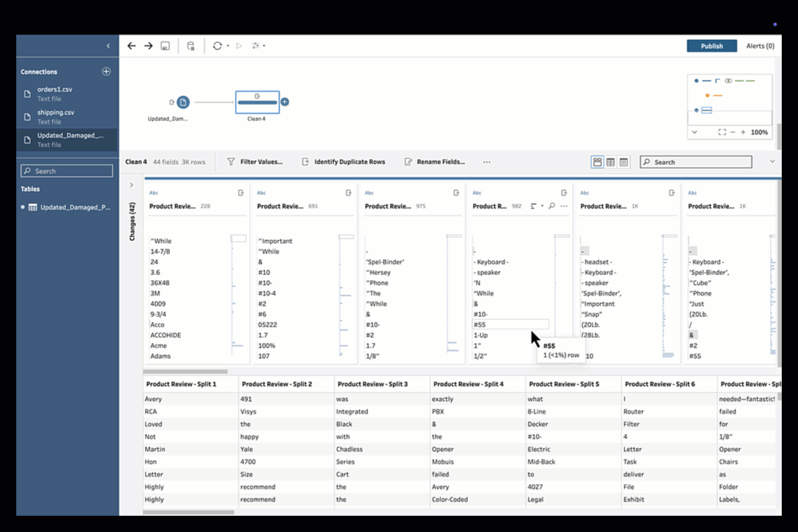Click the refresh data icon
The image size is (798, 532).
[217, 46]
